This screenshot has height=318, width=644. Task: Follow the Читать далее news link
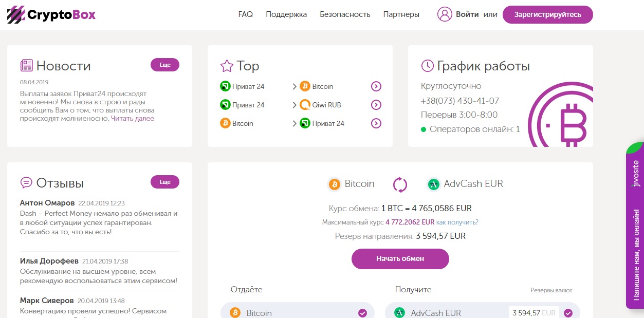coord(132,119)
